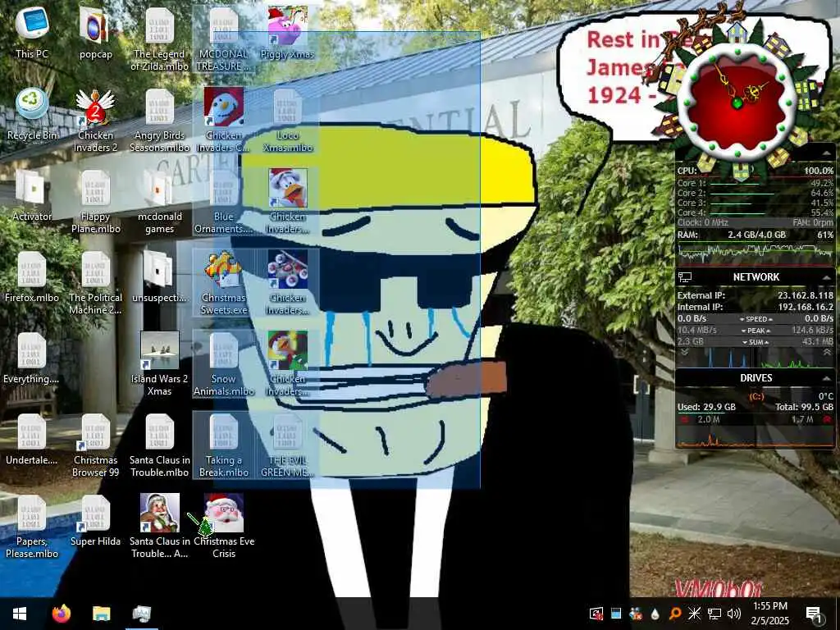Click the blue calendar-like tray icon

point(616,614)
